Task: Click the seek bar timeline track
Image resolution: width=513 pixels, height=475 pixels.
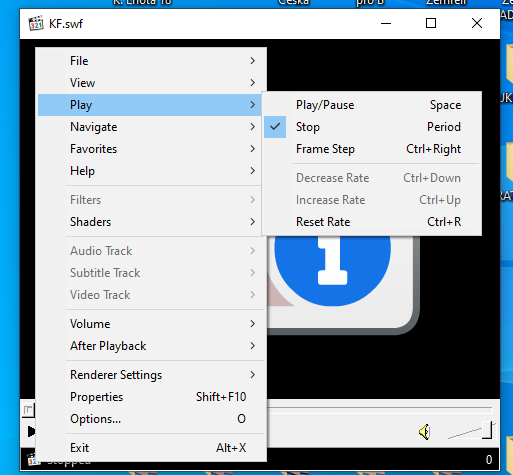Action: (x=380, y=407)
